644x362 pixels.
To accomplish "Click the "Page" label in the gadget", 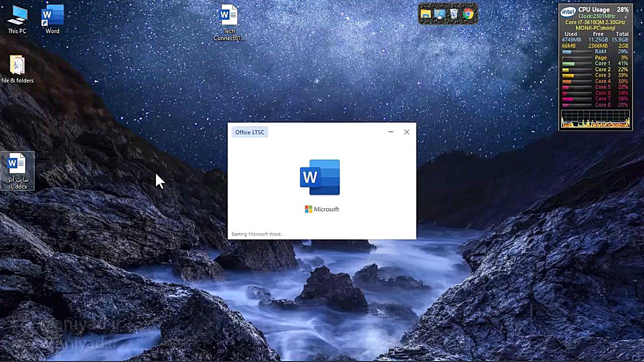I will 601,58.
